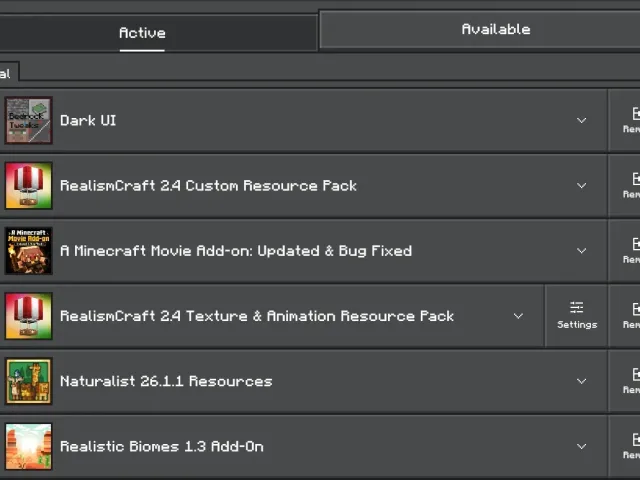Expand Realistic Biomes 1.3 Add-On chevron
This screenshot has width=640, height=480.
coord(581,447)
